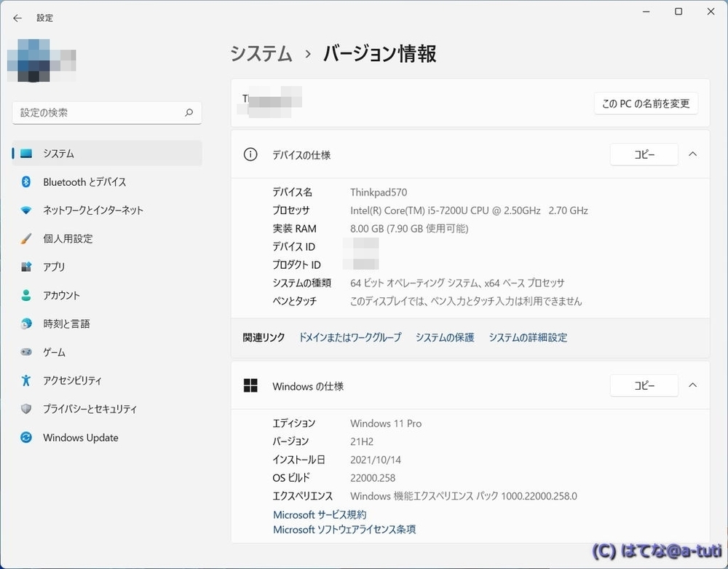728x569 pixels.
Task: Select the install date 2021/10/14
Action: tap(376, 460)
